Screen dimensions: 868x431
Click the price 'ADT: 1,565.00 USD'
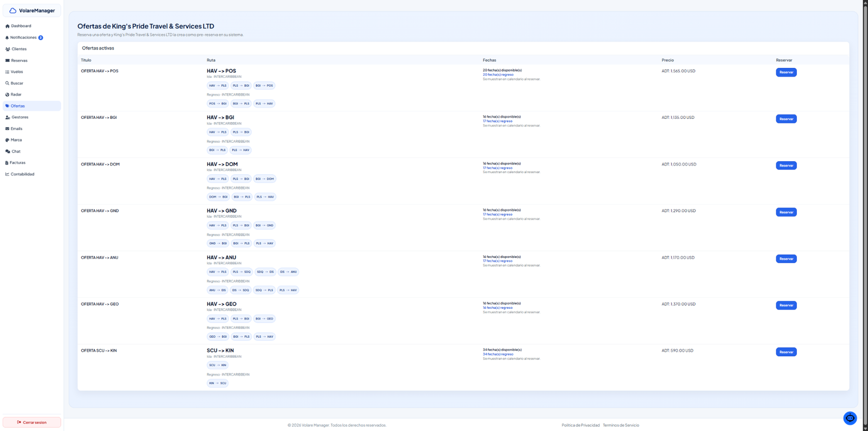point(678,71)
